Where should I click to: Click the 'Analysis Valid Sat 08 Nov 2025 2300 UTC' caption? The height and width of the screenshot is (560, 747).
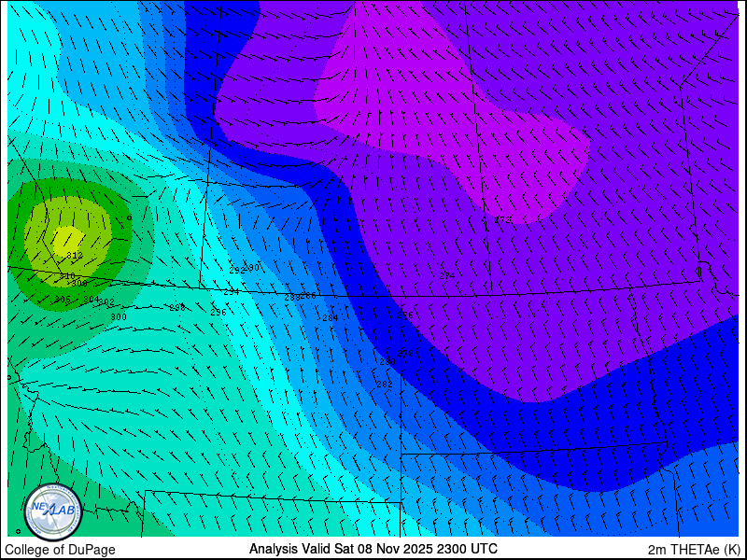click(x=373, y=548)
